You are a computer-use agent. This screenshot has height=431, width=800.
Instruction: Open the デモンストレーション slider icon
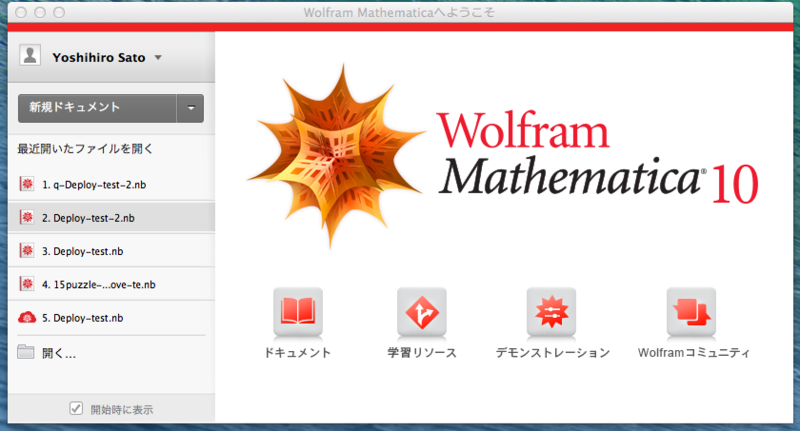click(x=552, y=312)
